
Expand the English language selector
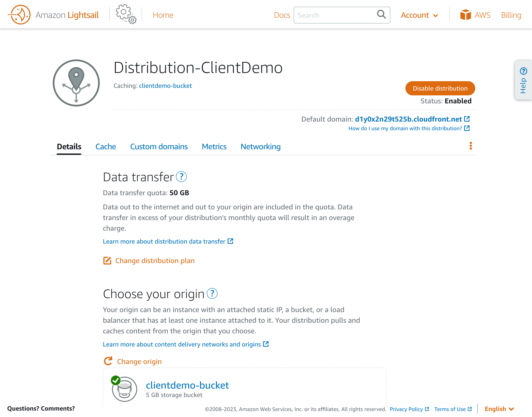[499, 409]
